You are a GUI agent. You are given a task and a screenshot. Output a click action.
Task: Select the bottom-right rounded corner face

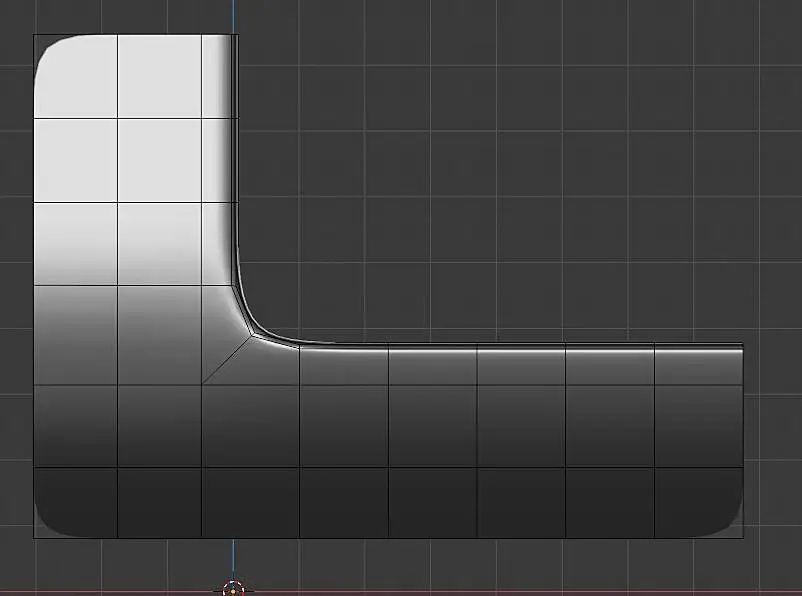[699, 502]
